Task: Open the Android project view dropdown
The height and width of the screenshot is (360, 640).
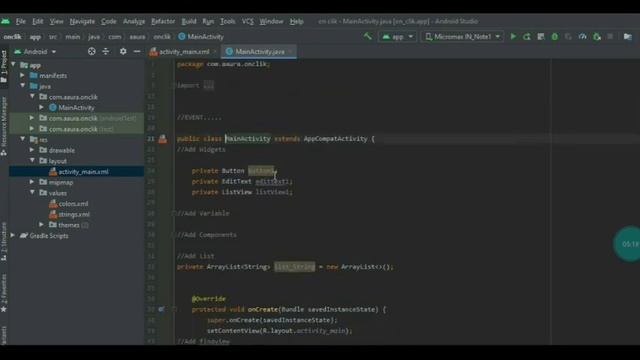Action: pos(36,52)
